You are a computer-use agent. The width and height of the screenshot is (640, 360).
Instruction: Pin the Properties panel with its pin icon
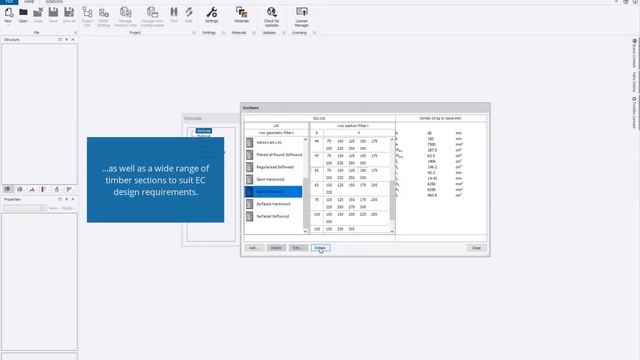67,199
